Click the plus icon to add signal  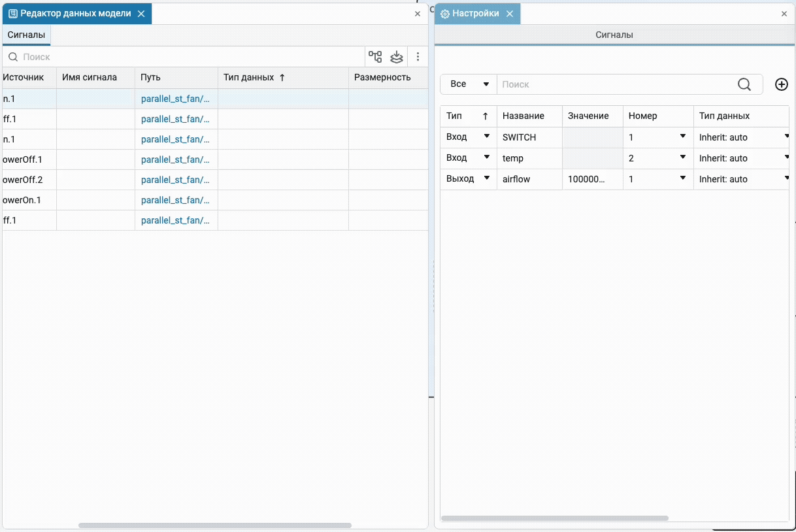[781, 84]
